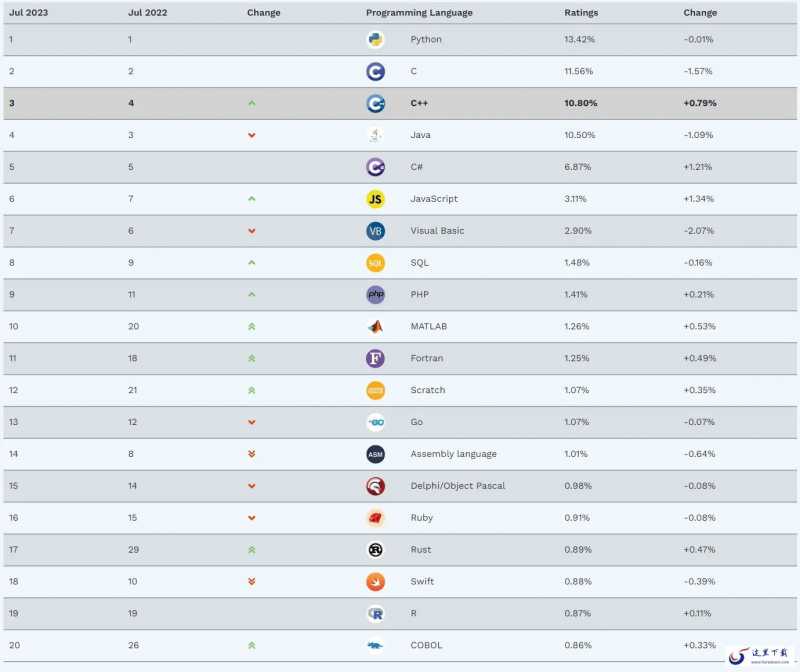This screenshot has width=800, height=672.
Task: Click the double red arrow in Swift row
Action: point(252,582)
